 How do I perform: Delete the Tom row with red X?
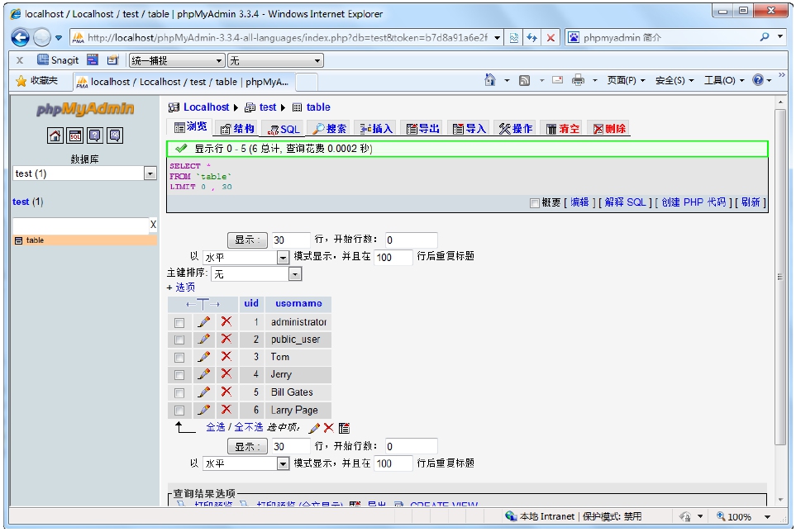[226, 357]
